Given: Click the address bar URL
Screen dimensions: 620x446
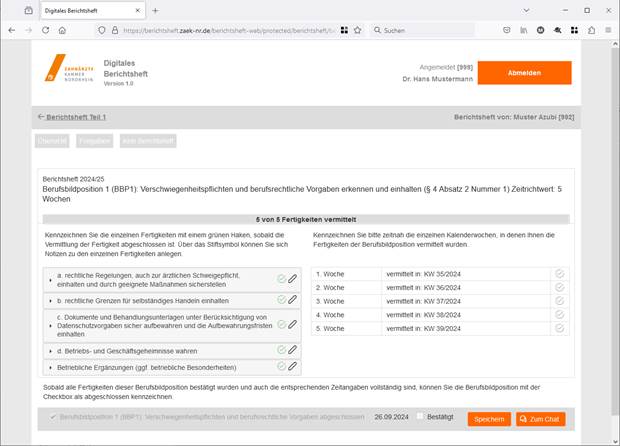Looking at the screenshot, I should point(229,30).
